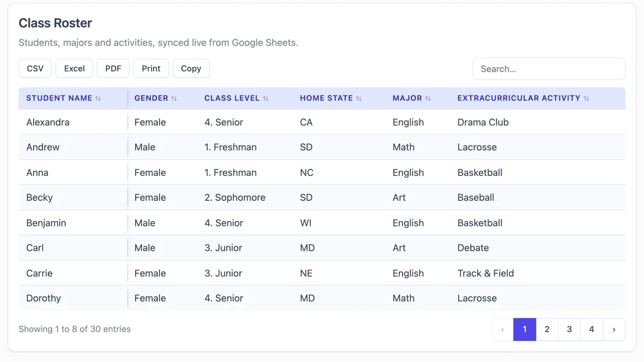This screenshot has width=644, height=362.
Task: Select the name cell Carl
Action: point(35,248)
